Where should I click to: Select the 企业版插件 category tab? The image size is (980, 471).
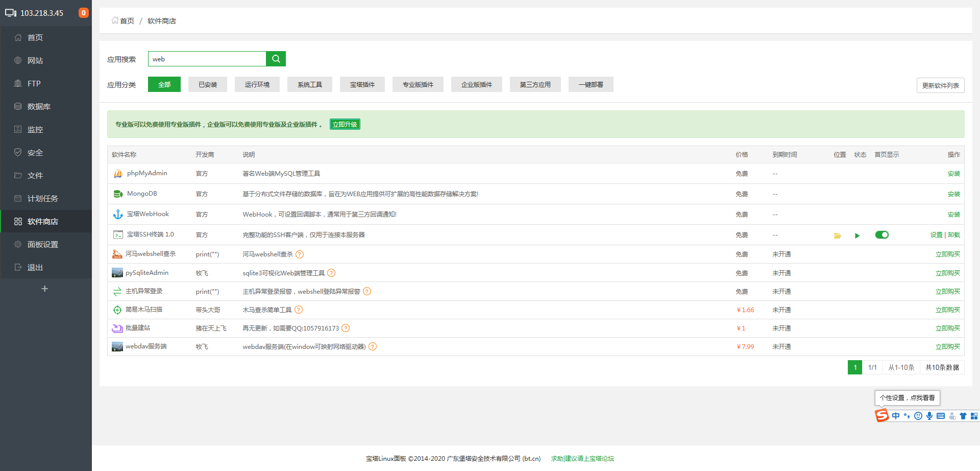coord(477,84)
